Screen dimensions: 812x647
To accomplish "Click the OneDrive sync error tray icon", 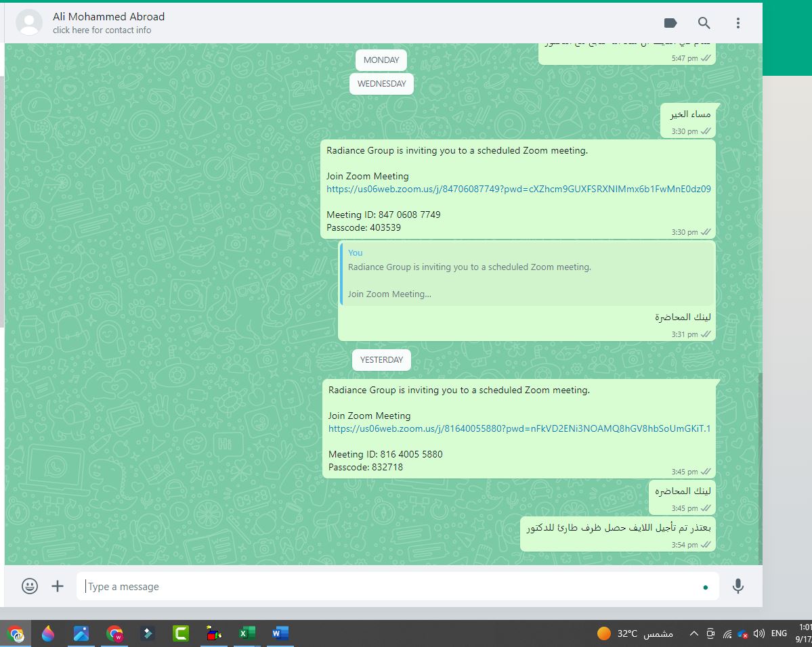I will 743,634.
